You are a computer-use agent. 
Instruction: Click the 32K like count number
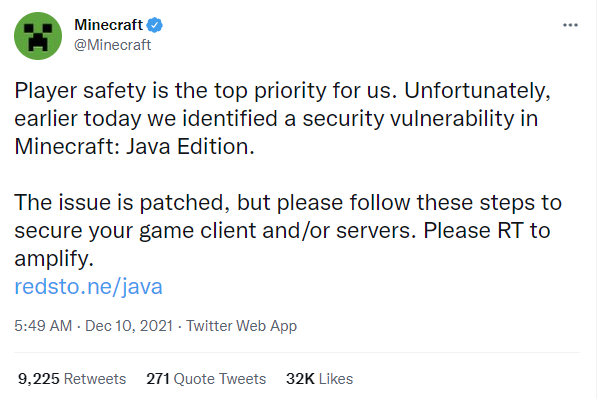click(x=300, y=379)
